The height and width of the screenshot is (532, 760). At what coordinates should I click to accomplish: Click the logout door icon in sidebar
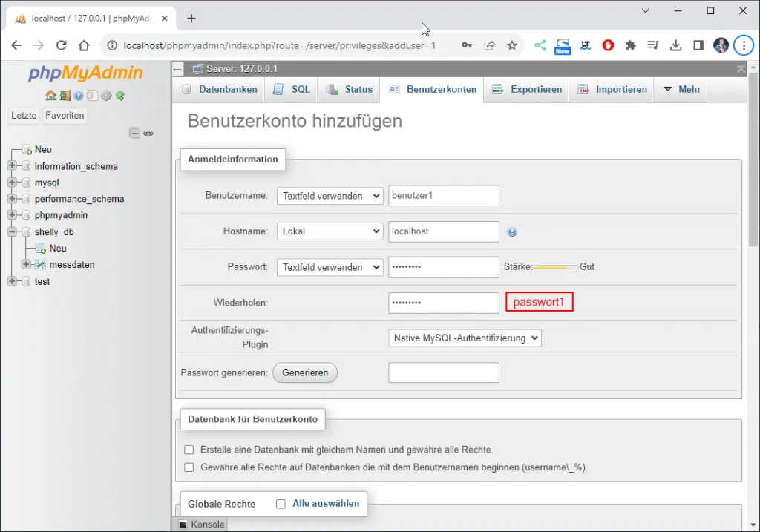[65, 96]
